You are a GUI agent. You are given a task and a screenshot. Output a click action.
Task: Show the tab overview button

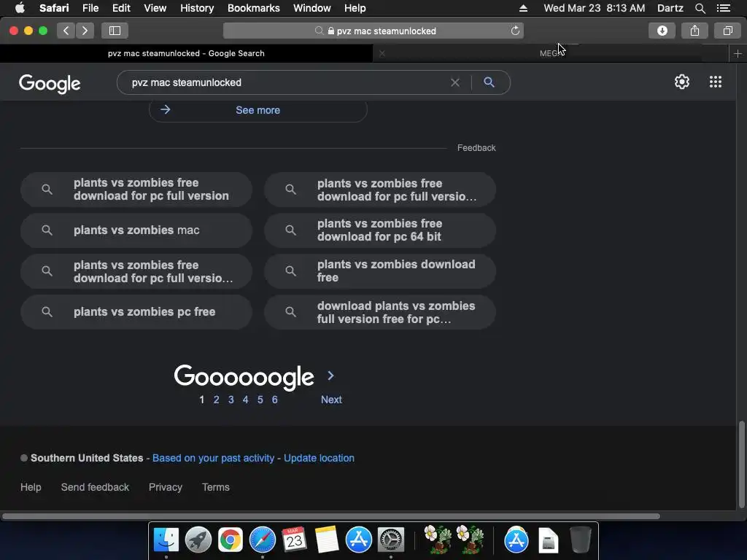(x=727, y=31)
